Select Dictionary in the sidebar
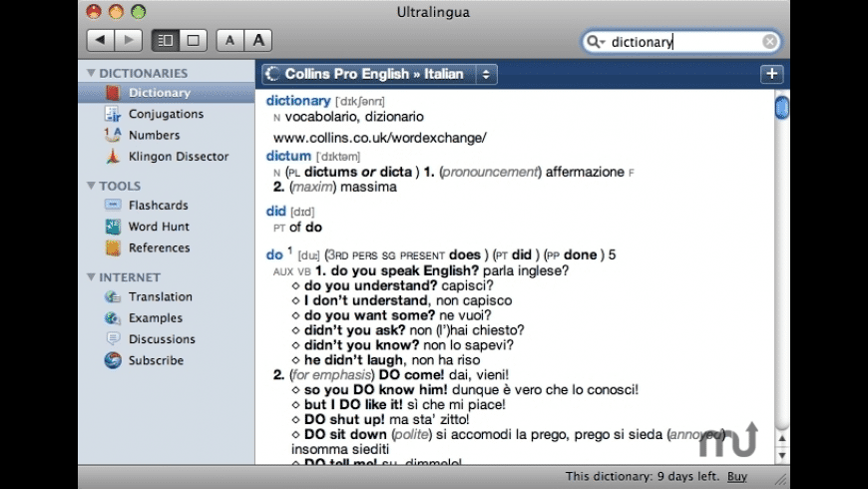Viewport: 868px width, 489px height. click(160, 93)
